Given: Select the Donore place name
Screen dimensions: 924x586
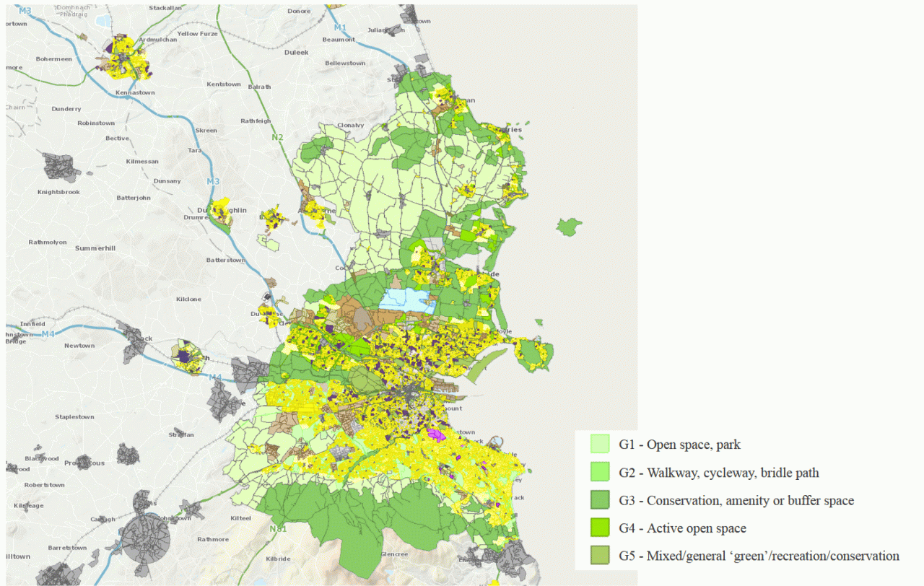Looking at the screenshot, I should (x=299, y=12).
